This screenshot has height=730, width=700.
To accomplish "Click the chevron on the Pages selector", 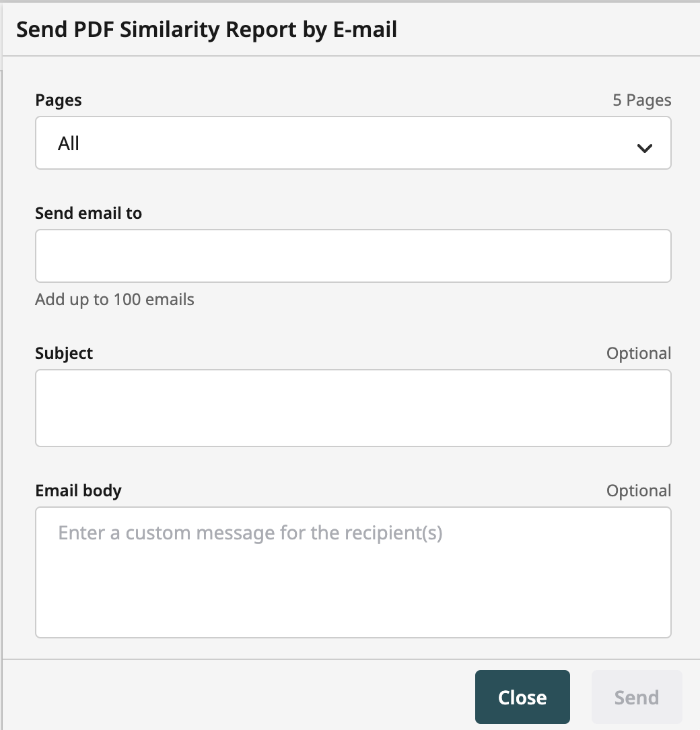I will (x=645, y=147).
